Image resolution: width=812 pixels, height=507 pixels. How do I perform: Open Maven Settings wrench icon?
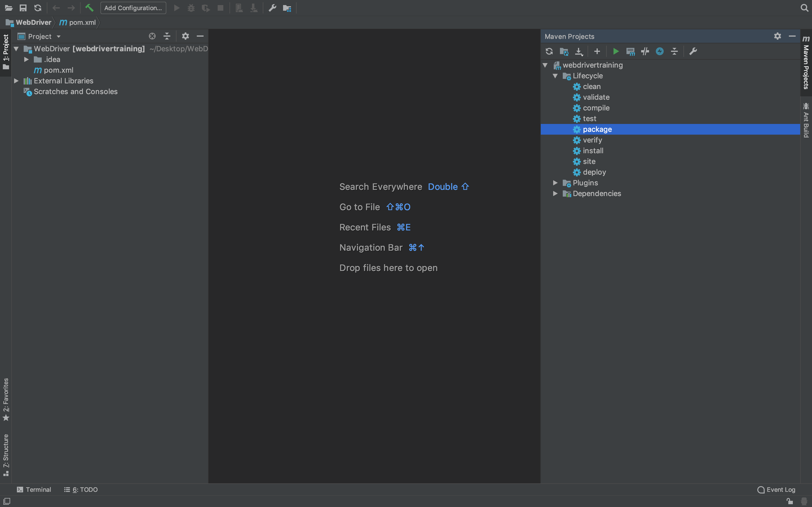693,51
